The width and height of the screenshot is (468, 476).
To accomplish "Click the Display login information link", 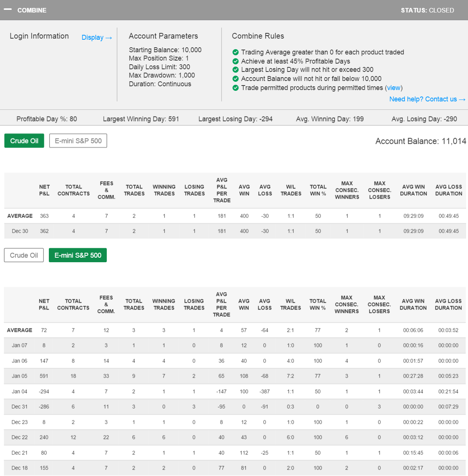I will pyautogui.click(x=97, y=37).
